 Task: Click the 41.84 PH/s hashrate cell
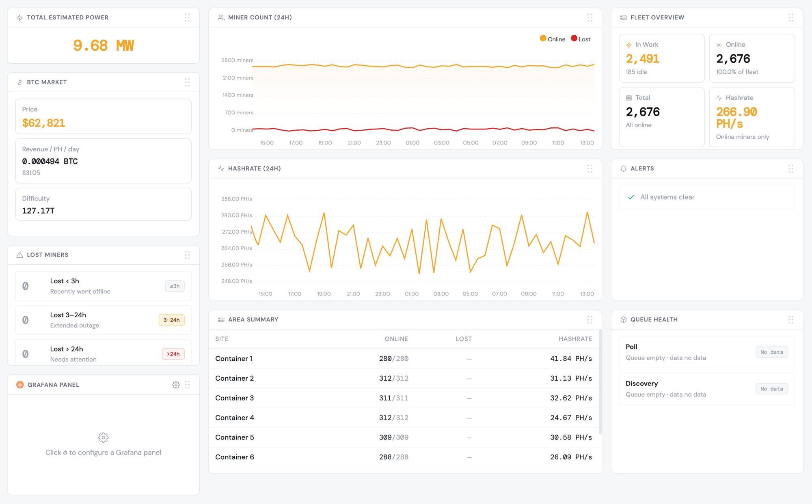571,359
